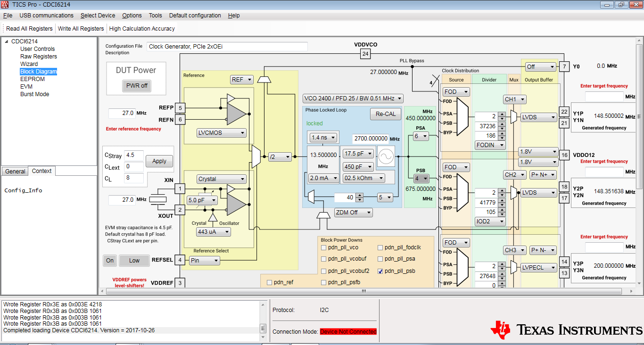644x345 pixels.
Task: Open the VCO 2400 / PFD 25 loop dropdown
Action: (x=353, y=99)
